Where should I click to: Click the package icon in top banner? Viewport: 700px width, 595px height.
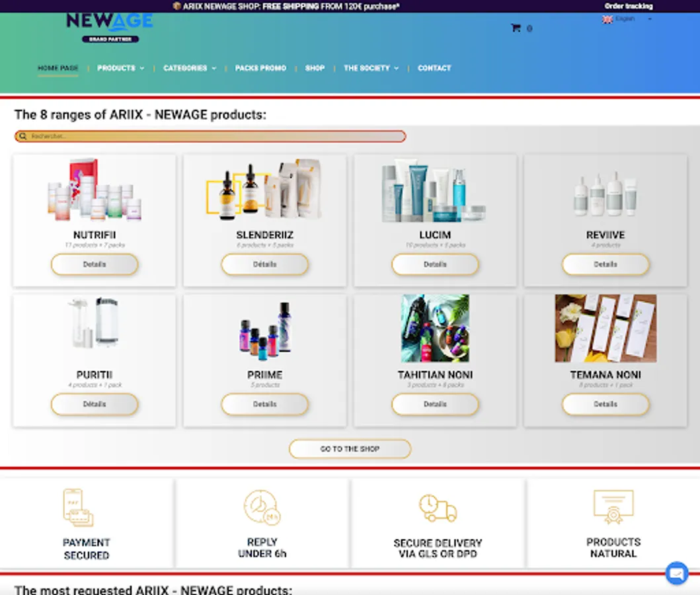(x=176, y=6)
